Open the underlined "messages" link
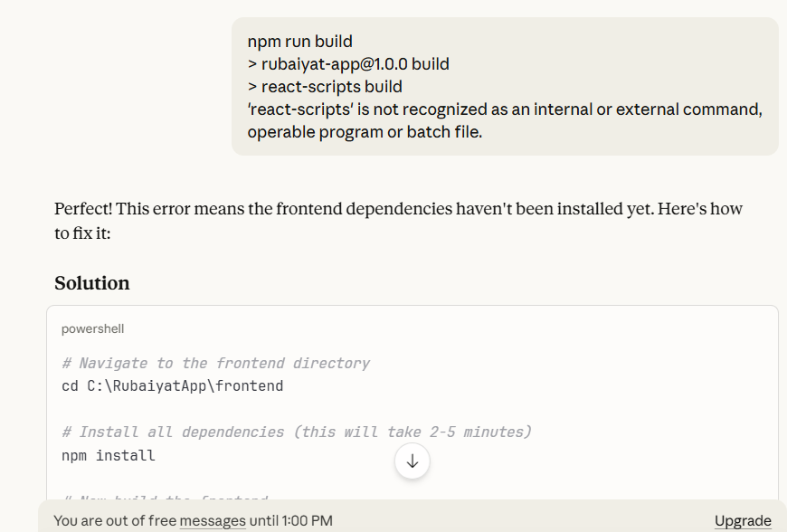 pyautogui.click(x=213, y=520)
